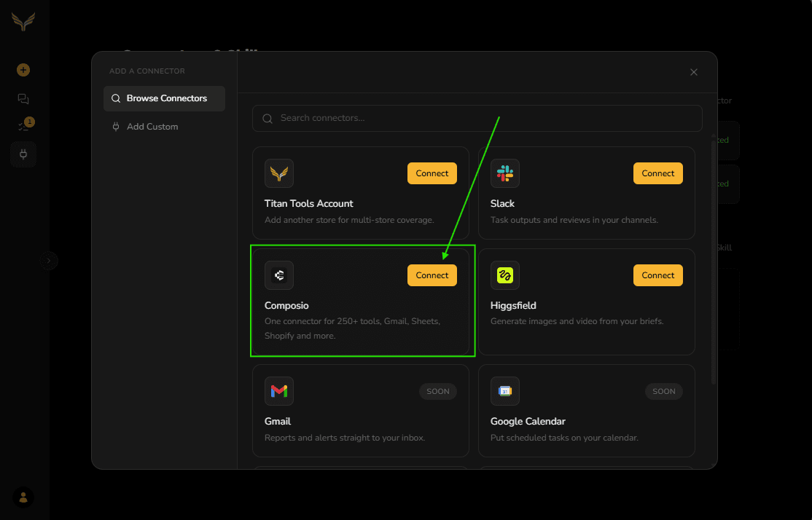Connect the Higgsfield connector
The height and width of the screenshot is (520, 812).
point(657,275)
